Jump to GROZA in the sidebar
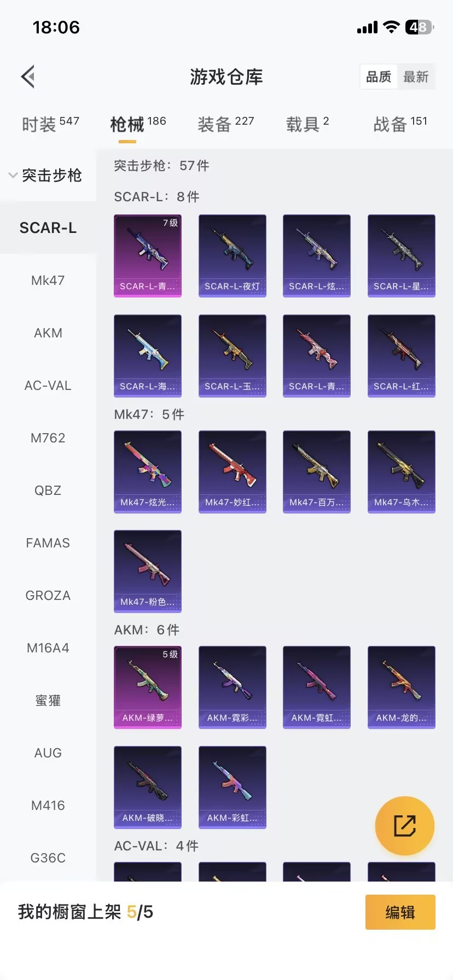Image resolution: width=453 pixels, height=980 pixels. [48, 596]
